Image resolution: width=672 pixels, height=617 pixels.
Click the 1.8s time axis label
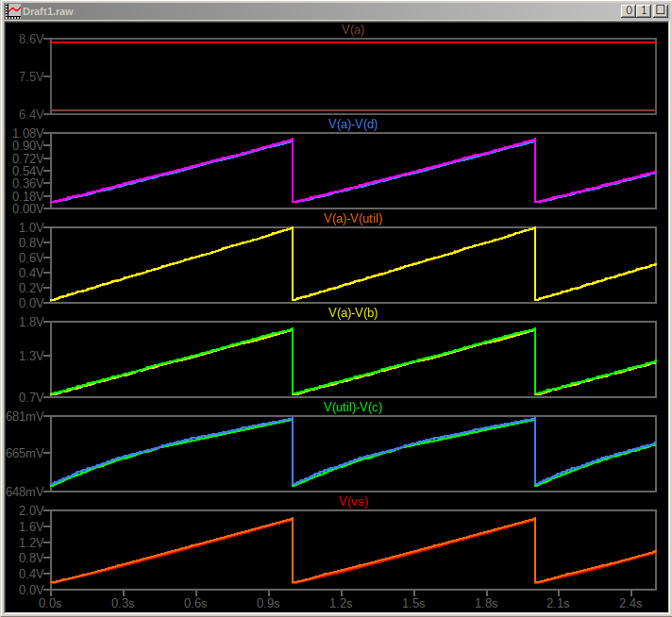tap(486, 603)
